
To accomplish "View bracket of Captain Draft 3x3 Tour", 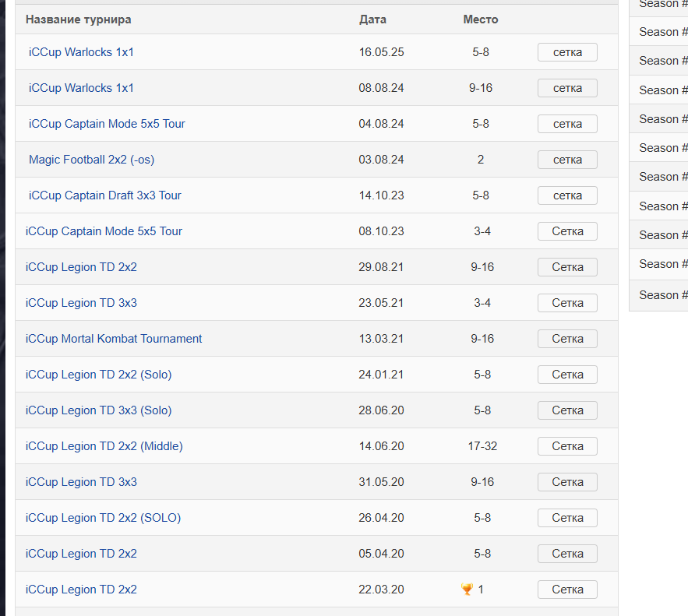I will pyautogui.click(x=567, y=195).
